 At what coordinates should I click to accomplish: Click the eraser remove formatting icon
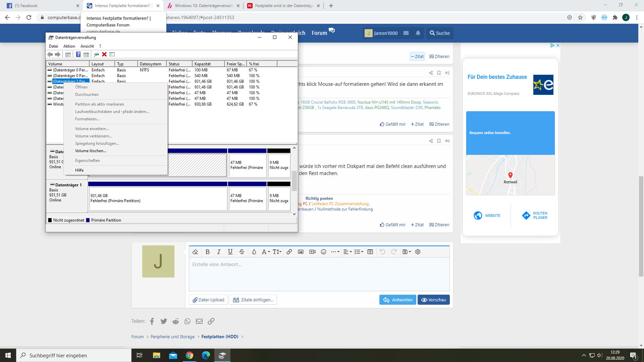coord(195,252)
